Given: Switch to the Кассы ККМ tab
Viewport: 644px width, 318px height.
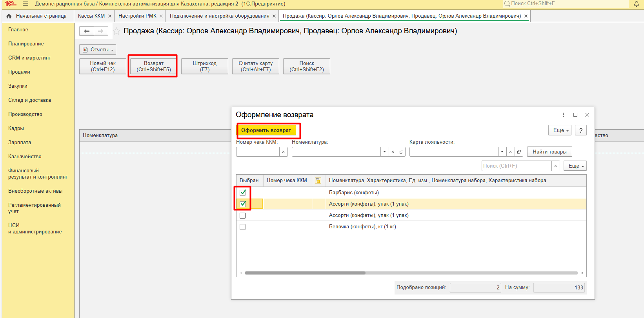Looking at the screenshot, I should click(91, 16).
